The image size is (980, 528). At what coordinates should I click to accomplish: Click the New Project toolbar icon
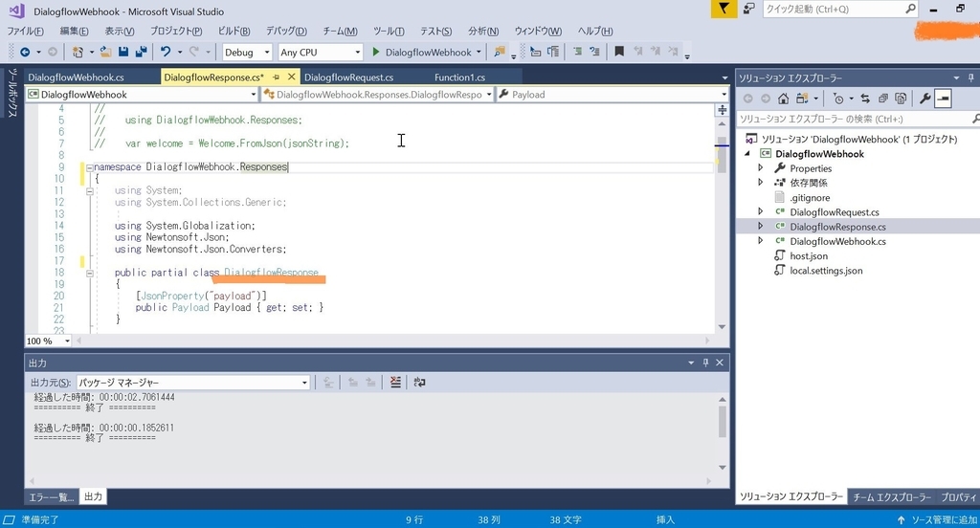pyautogui.click(x=78, y=52)
